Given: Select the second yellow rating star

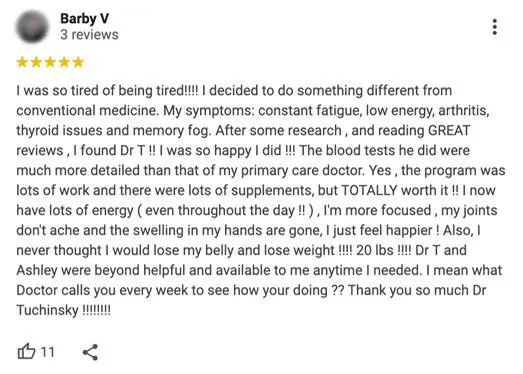Looking at the screenshot, I should tap(36, 62).
